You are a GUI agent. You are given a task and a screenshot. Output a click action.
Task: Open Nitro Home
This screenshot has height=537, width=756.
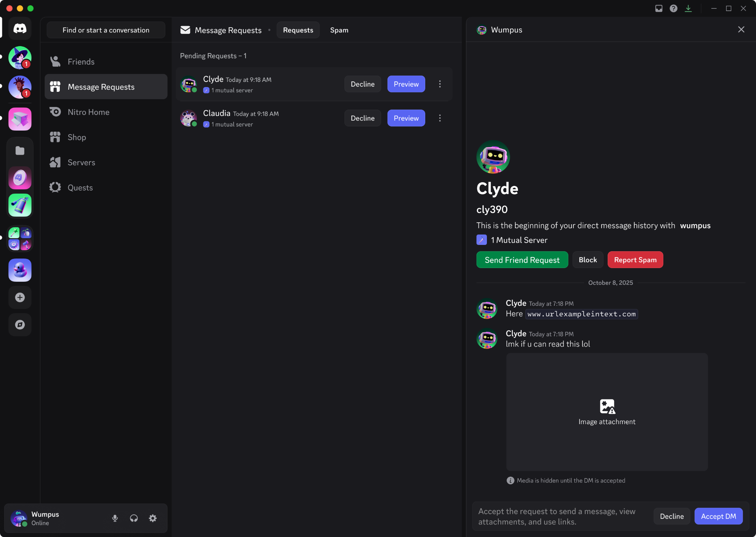click(106, 112)
